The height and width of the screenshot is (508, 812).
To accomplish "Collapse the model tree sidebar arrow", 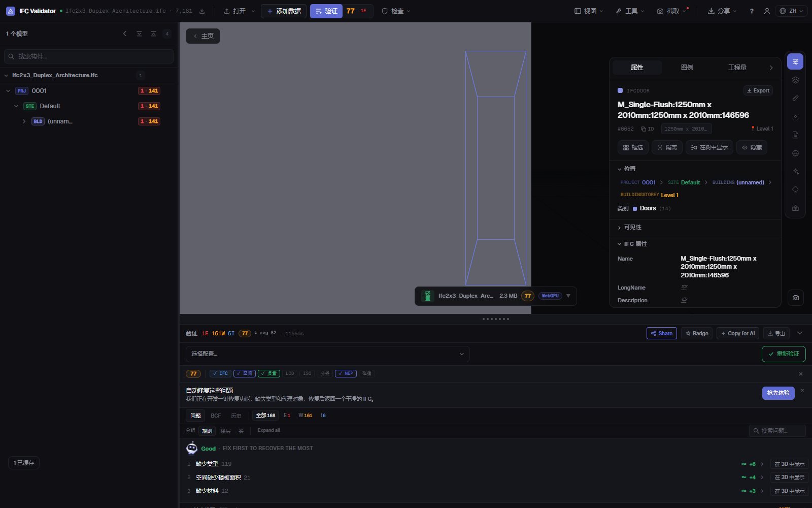I will pos(125,34).
